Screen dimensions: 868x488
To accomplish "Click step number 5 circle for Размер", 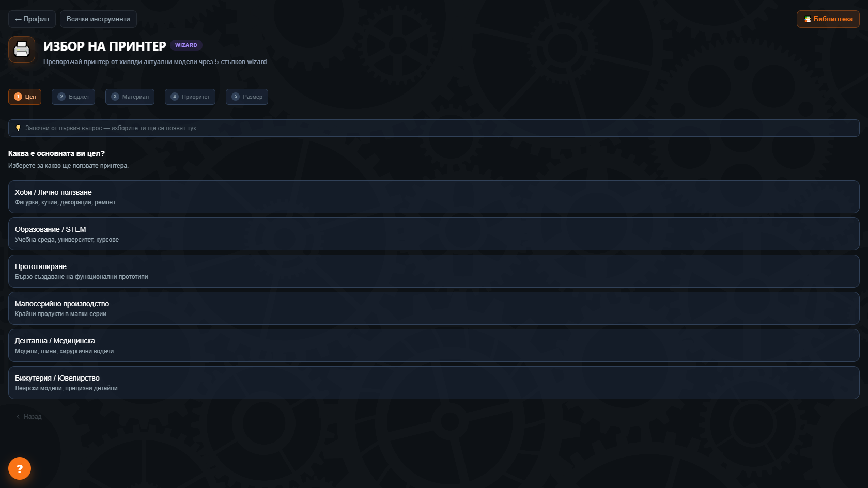I will (236, 97).
